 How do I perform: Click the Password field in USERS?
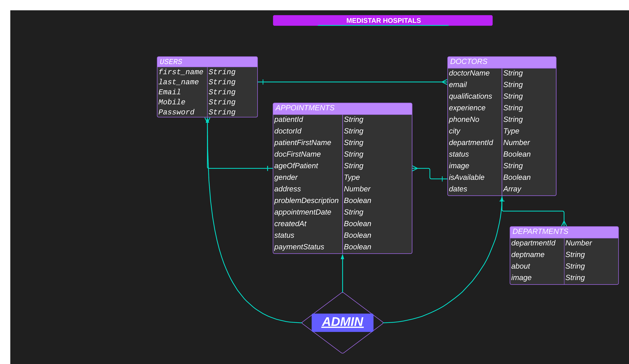click(x=177, y=112)
